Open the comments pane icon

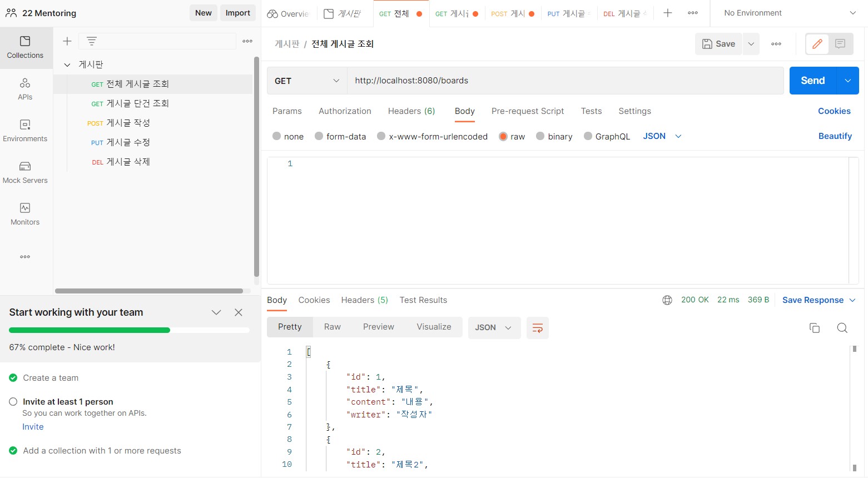(x=840, y=44)
